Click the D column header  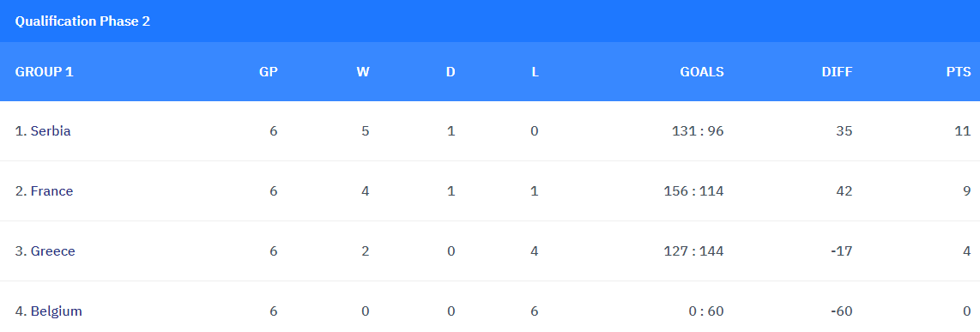tap(451, 72)
